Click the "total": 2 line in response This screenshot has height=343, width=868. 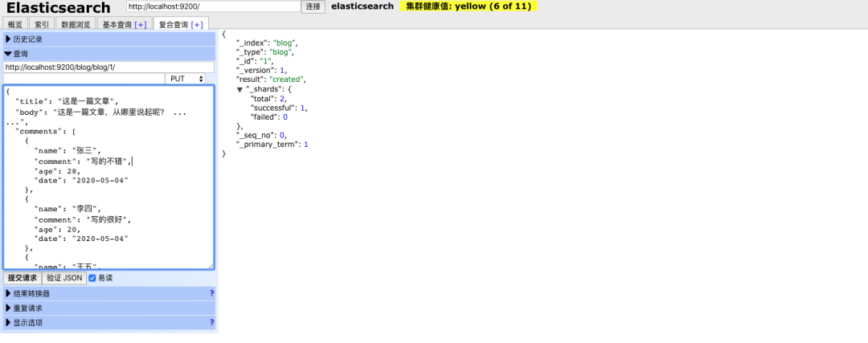[x=269, y=99]
